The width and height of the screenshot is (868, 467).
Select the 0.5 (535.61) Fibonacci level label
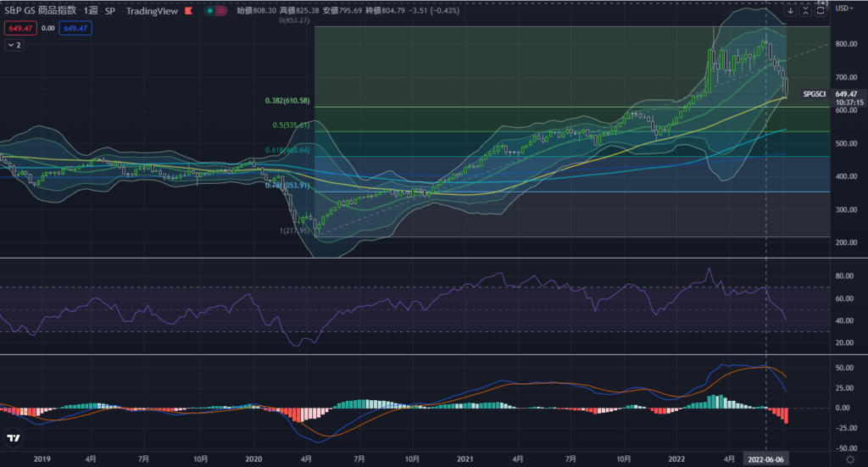coord(291,125)
